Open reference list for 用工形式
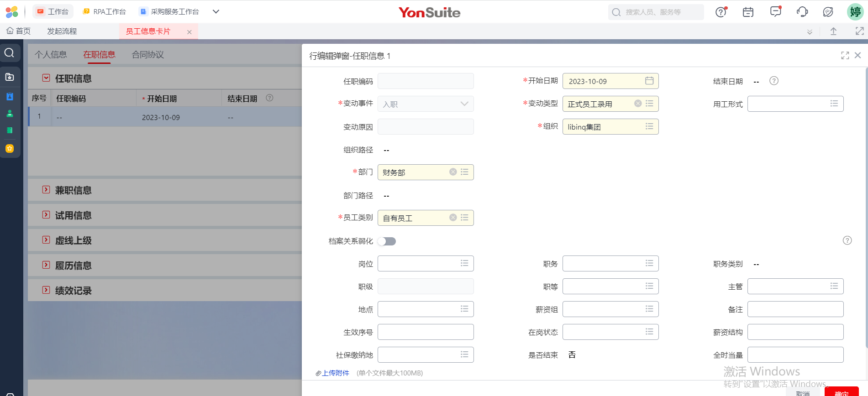Viewport: 868px width, 396px height. pyautogui.click(x=834, y=104)
